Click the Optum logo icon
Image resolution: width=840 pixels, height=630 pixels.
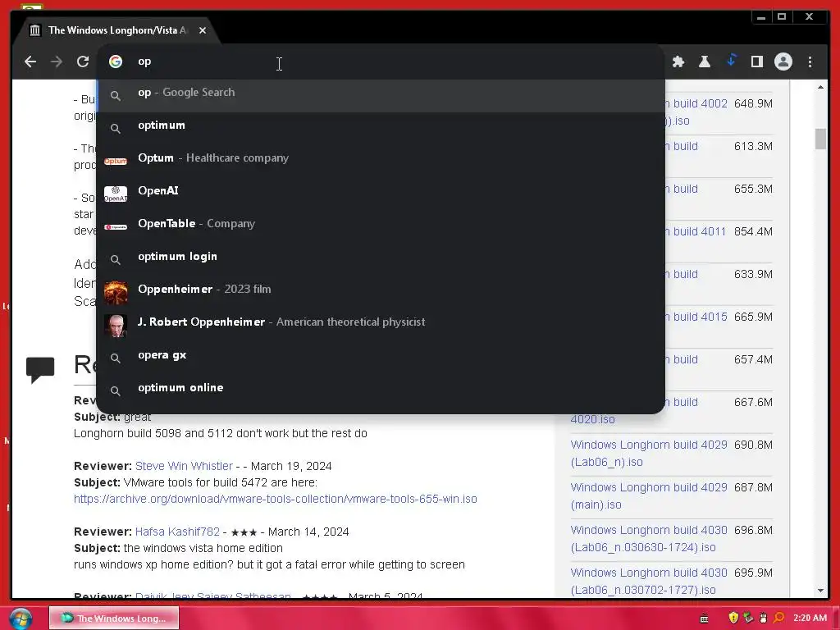pos(115,161)
